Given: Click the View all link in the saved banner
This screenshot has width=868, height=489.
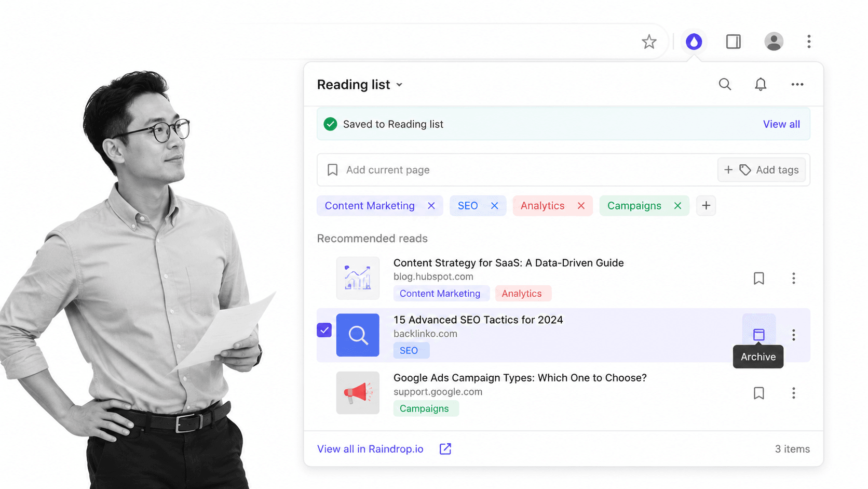Looking at the screenshot, I should coord(781,124).
